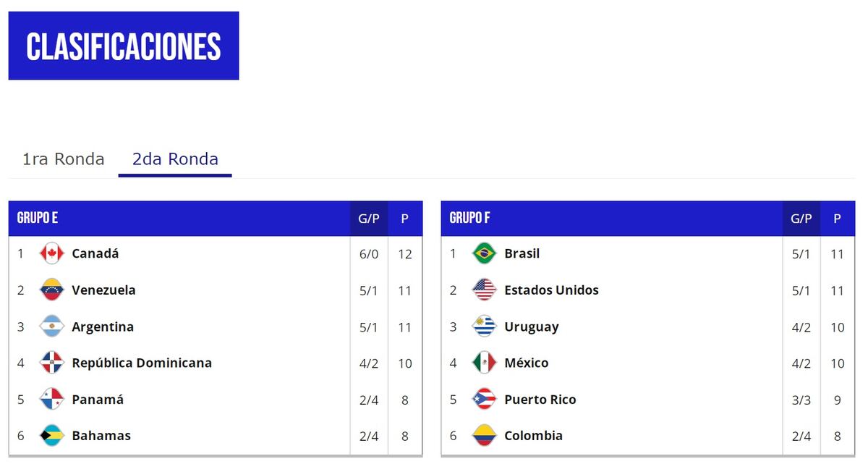Open the Estados Unidos team link
868x472 pixels.
[551, 290]
